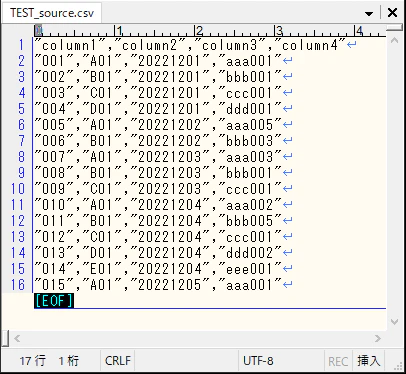
Task: Click the horizontal scrollbar left arrow
Action: click(x=17, y=339)
